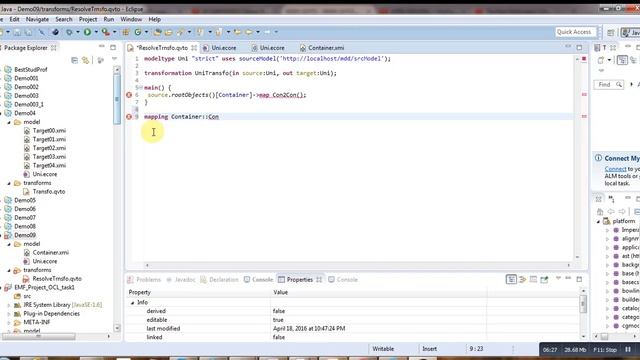This screenshot has width=640, height=360.
Task: Click the Save icon in main toolbar
Action: [17, 32]
